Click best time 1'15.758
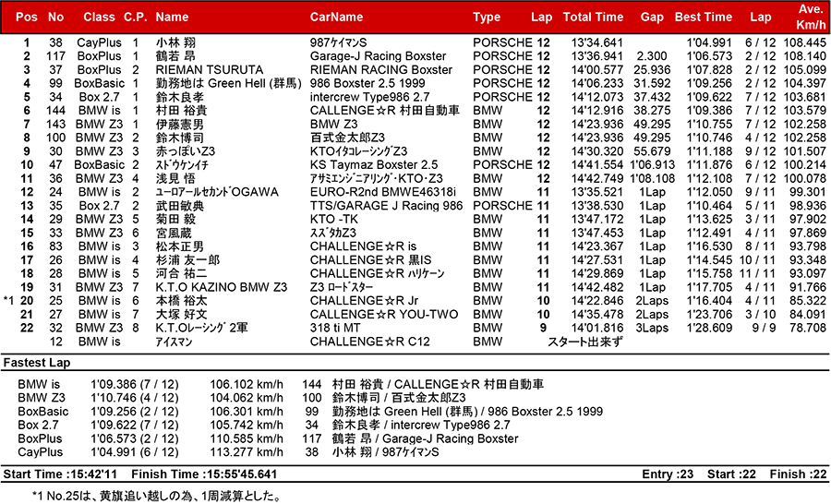The width and height of the screenshot is (831, 504). click(x=709, y=273)
